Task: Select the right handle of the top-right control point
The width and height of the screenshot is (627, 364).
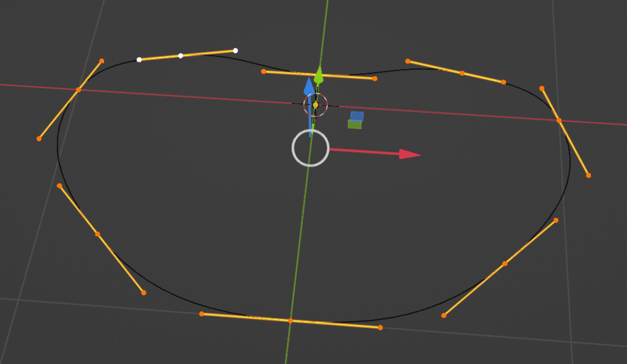Action: pyautogui.click(x=503, y=83)
